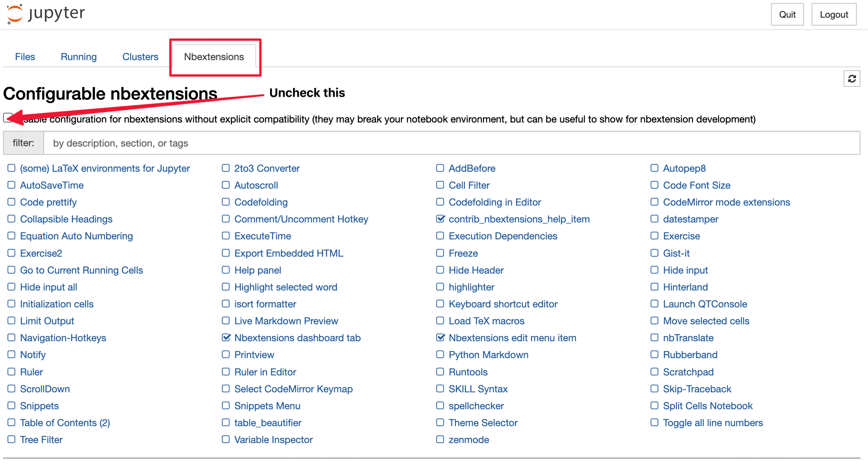Enable the Autopep8 extension checkbox
868x475 pixels.
(654, 168)
